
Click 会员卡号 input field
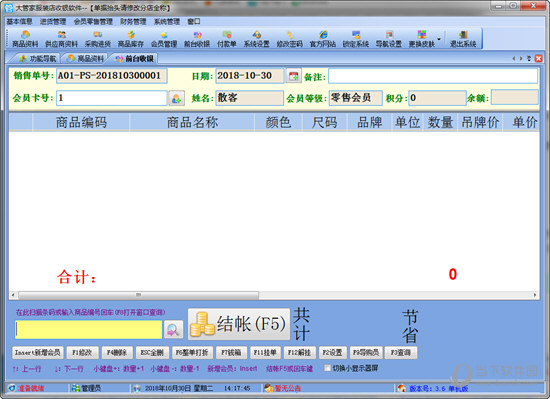112,98
